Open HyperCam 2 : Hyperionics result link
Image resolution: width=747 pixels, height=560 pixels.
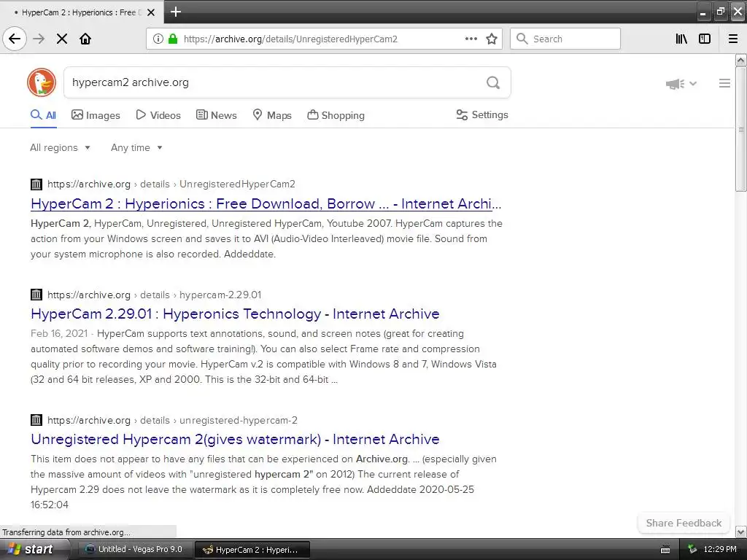click(266, 204)
